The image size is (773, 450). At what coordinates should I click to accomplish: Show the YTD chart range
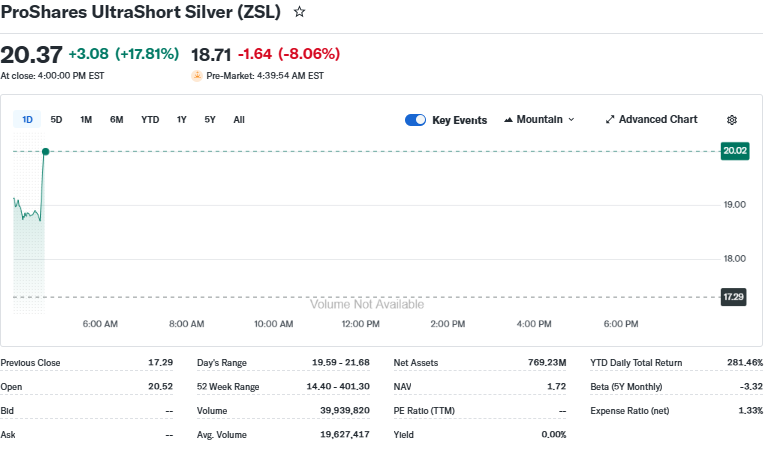point(150,120)
